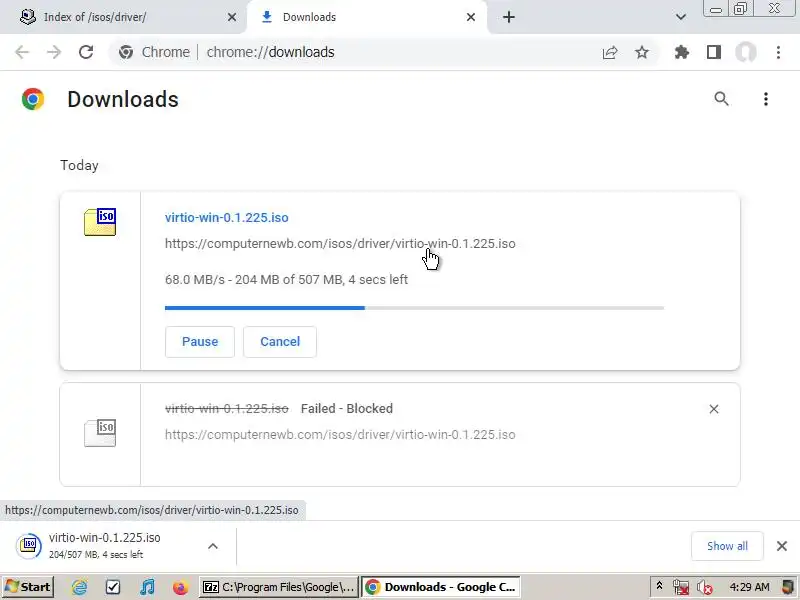Show hidden system tray icons
Viewport: 800px width, 600px height.
click(659, 586)
